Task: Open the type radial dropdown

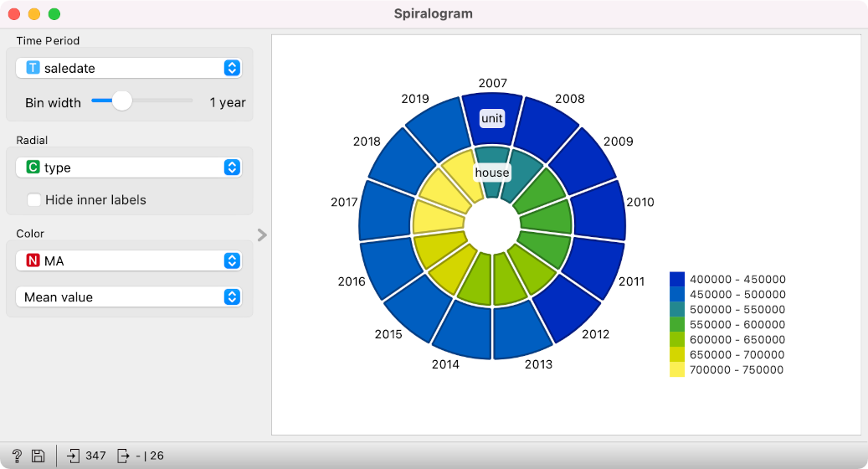Action: [x=129, y=167]
